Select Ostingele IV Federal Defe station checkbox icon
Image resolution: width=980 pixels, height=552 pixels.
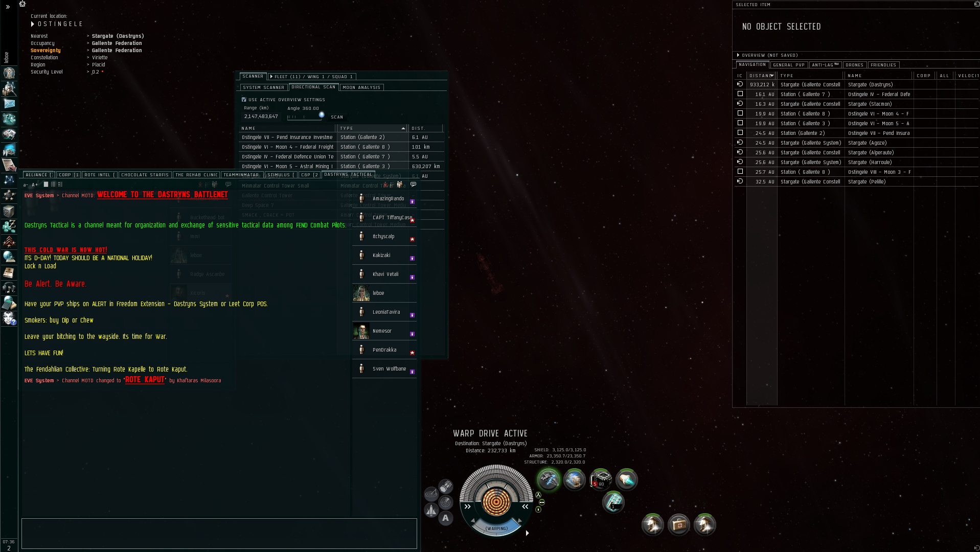740,94
